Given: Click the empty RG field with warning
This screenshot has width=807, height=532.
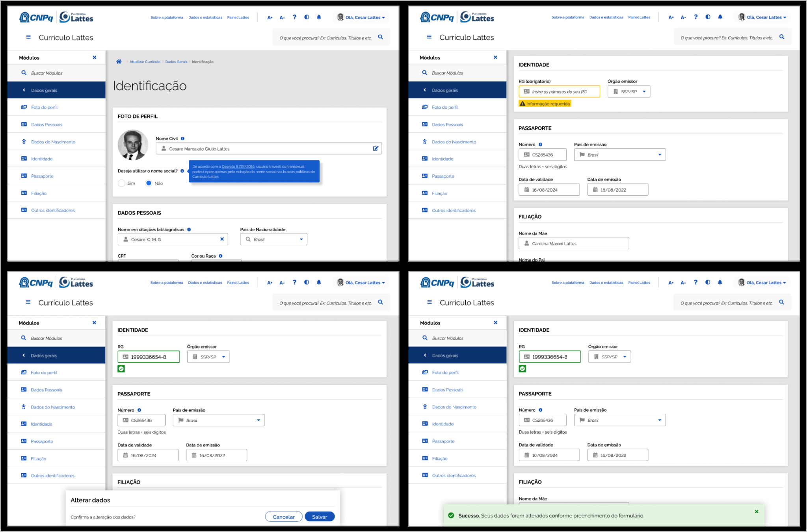Looking at the screenshot, I should click(x=559, y=91).
